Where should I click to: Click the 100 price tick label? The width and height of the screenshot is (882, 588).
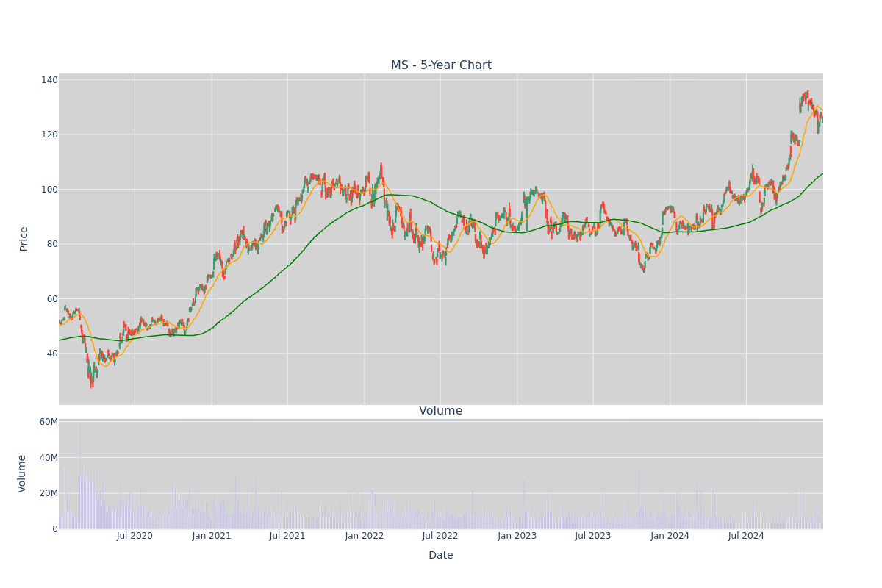(49, 190)
